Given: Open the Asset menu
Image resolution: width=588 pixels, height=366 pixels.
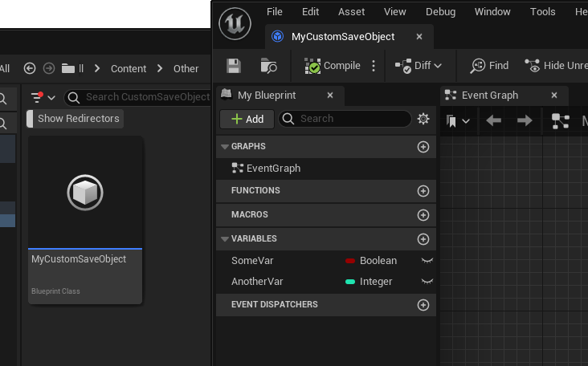Looking at the screenshot, I should click(x=351, y=12).
